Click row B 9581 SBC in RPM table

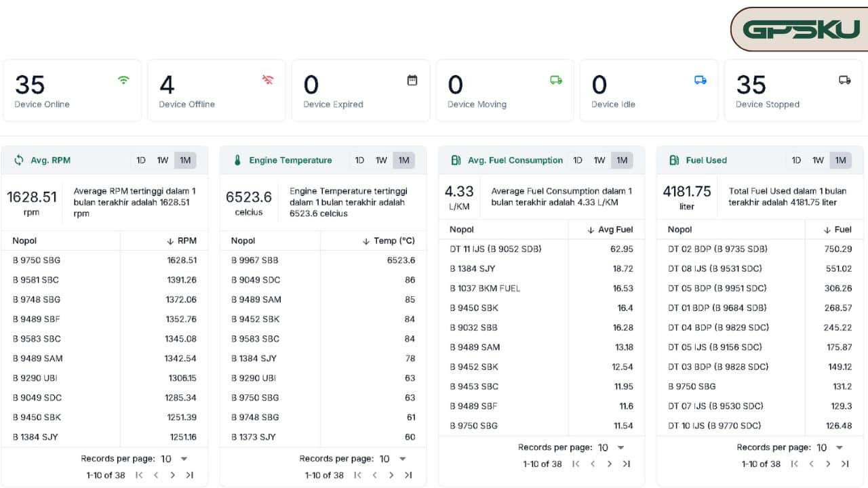(x=104, y=280)
